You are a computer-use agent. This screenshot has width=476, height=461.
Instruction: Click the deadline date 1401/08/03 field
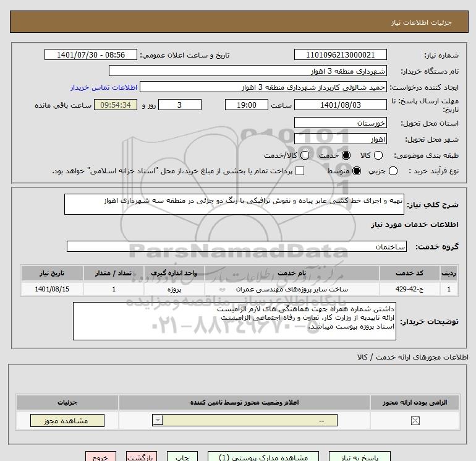click(x=340, y=105)
